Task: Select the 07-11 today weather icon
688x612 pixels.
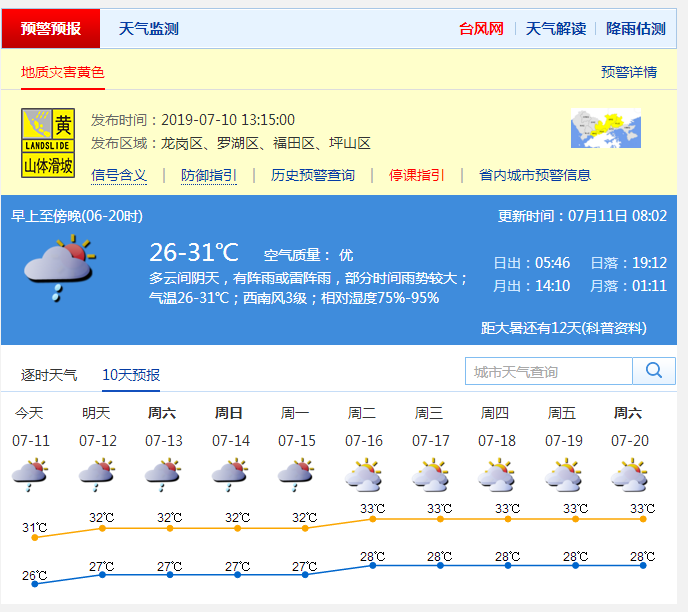Action: [x=30, y=474]
